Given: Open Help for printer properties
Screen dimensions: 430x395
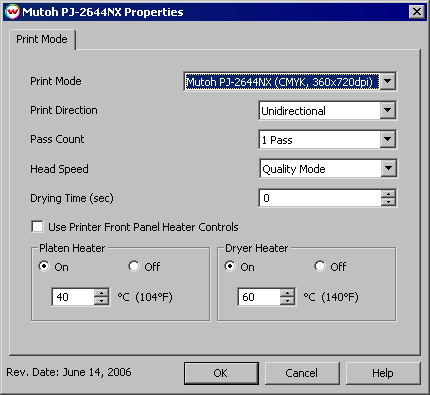Looking at the screenshot, I should coord(383,373).
